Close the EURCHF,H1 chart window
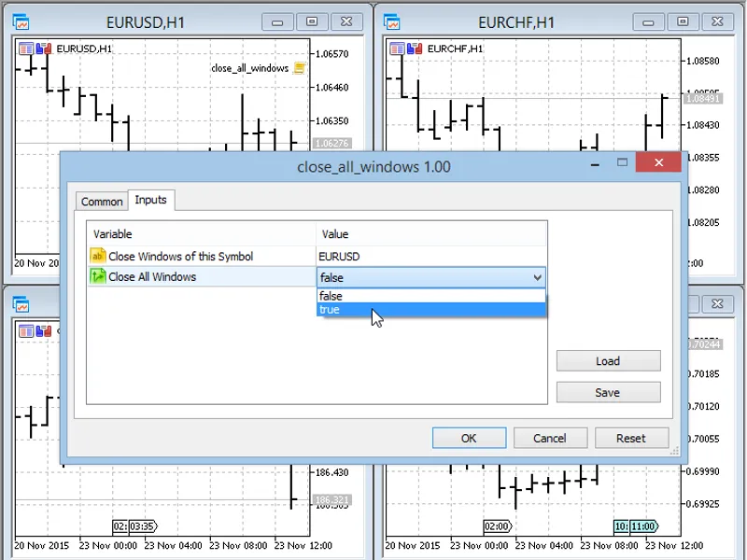 pyautogui.click(x=717, y=21)
